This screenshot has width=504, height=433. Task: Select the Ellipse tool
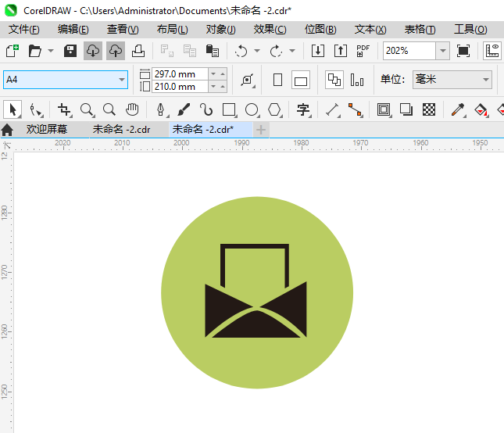(x=252, y=110)
